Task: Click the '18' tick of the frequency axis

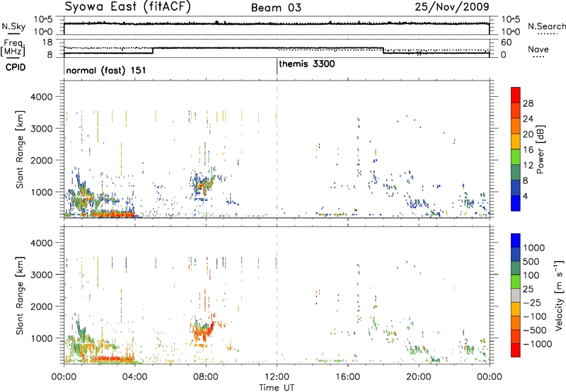Action: [48, 42]
